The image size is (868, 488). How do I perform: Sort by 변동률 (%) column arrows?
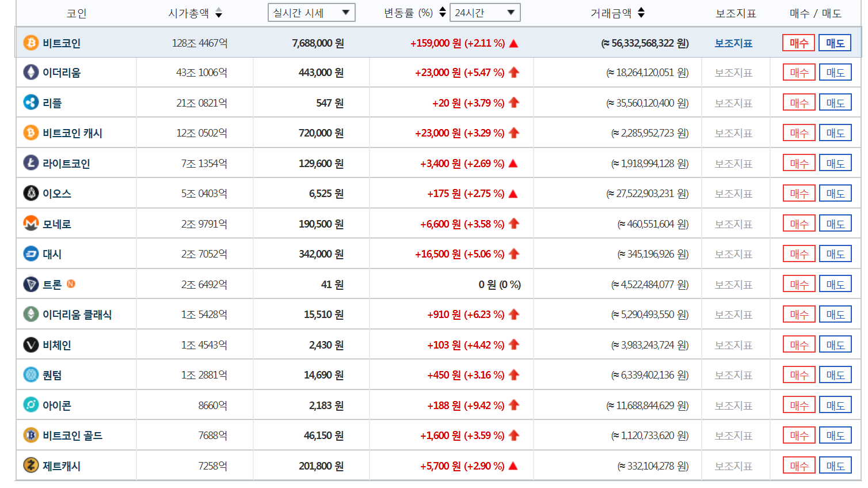(x=442, y=12)
